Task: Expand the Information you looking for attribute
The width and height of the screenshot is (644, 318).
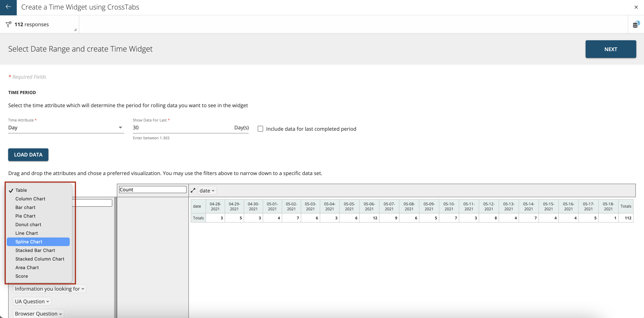Action: (x=50, y=289)
